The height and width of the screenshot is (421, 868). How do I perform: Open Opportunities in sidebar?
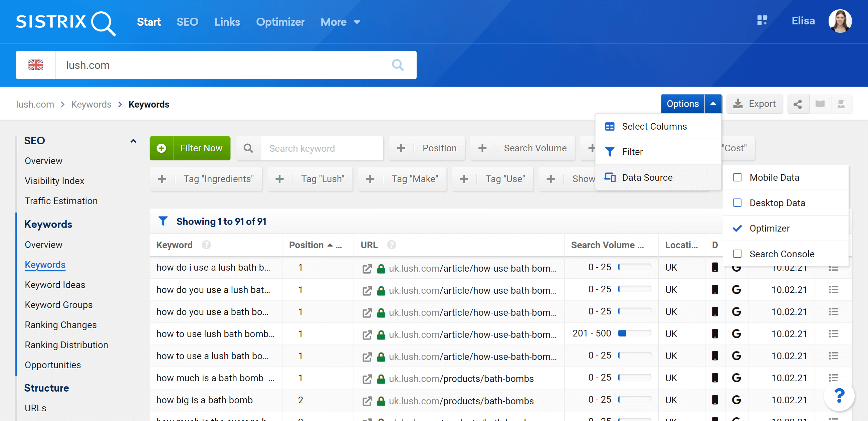(x=53, y=365)
